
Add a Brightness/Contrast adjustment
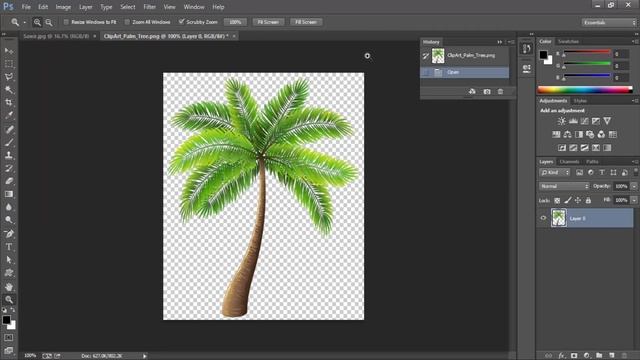coord(562,121)
